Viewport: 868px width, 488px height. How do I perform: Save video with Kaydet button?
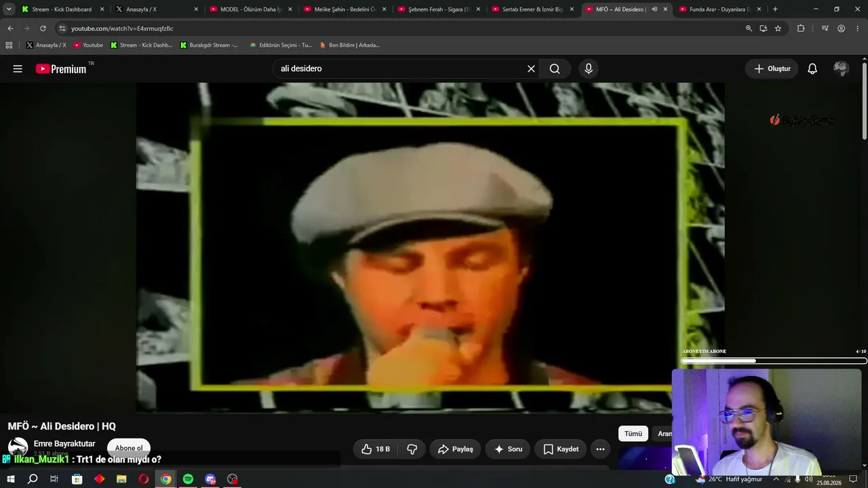[561, 449]
